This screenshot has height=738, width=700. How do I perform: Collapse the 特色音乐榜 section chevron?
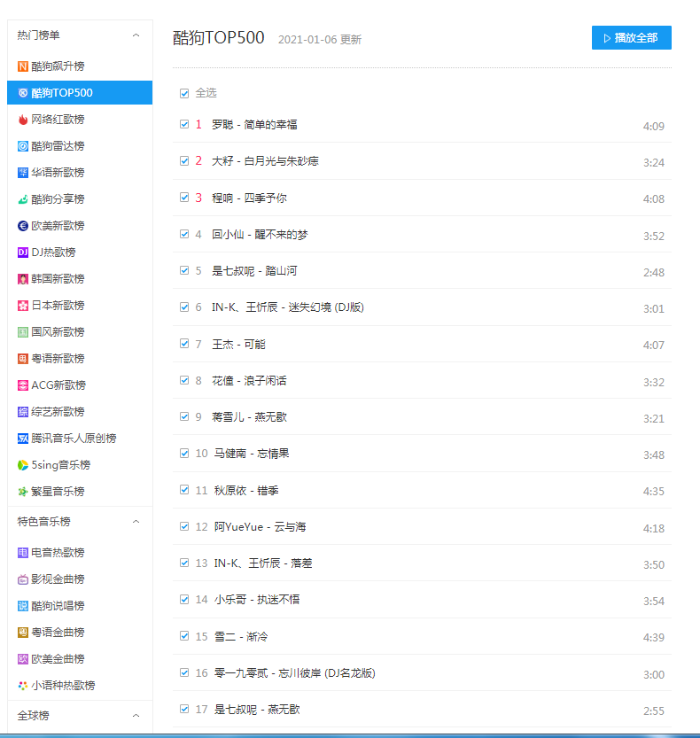coord(136,522)
